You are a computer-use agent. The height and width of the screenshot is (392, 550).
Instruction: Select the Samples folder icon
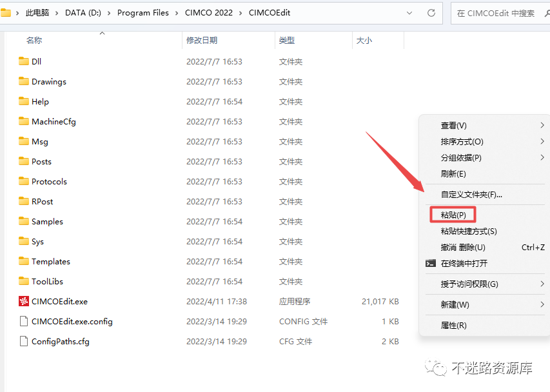click(x=24, y=221)
